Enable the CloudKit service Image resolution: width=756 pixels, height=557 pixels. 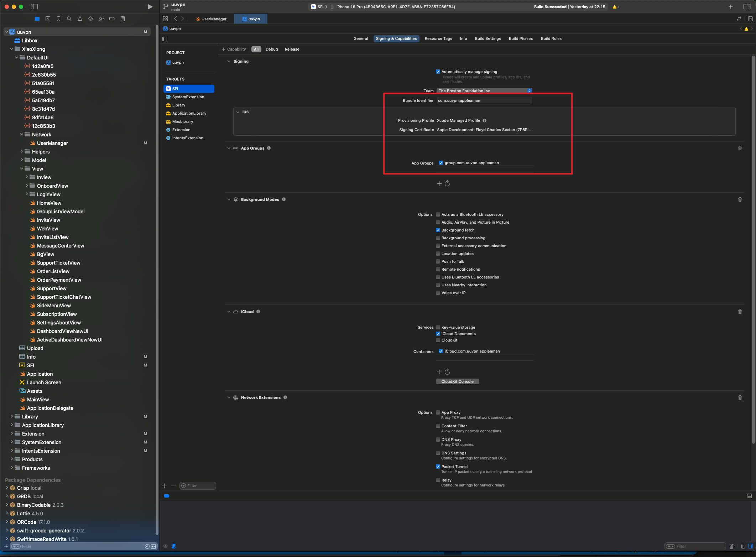click(x=438, y=340)
